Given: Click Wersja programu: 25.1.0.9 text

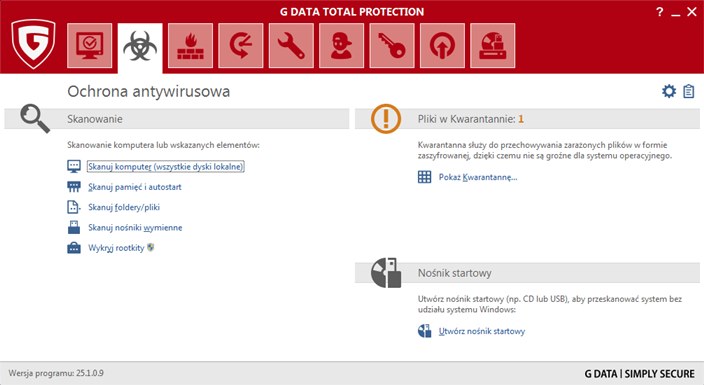Looking at the screenshot, I should point(56,373).
